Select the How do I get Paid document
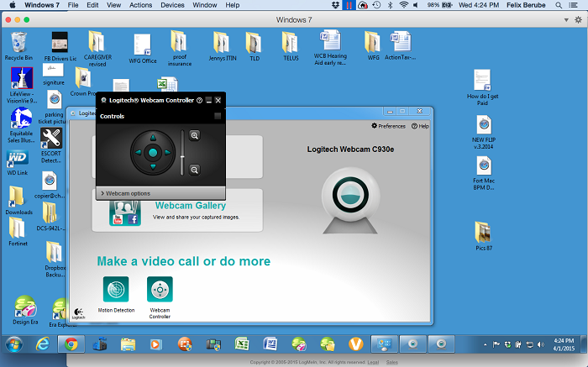 (x=482, y=87)
